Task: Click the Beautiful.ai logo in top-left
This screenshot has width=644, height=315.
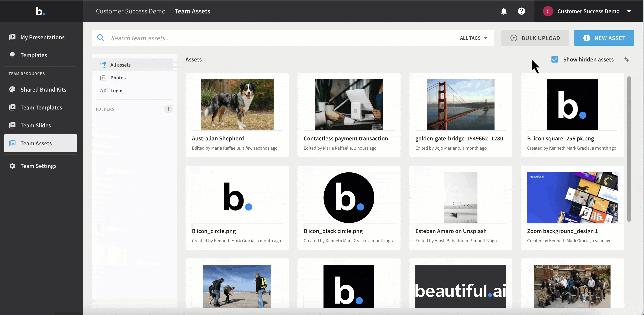Action: pyautogui.click(x=40, y=11)
